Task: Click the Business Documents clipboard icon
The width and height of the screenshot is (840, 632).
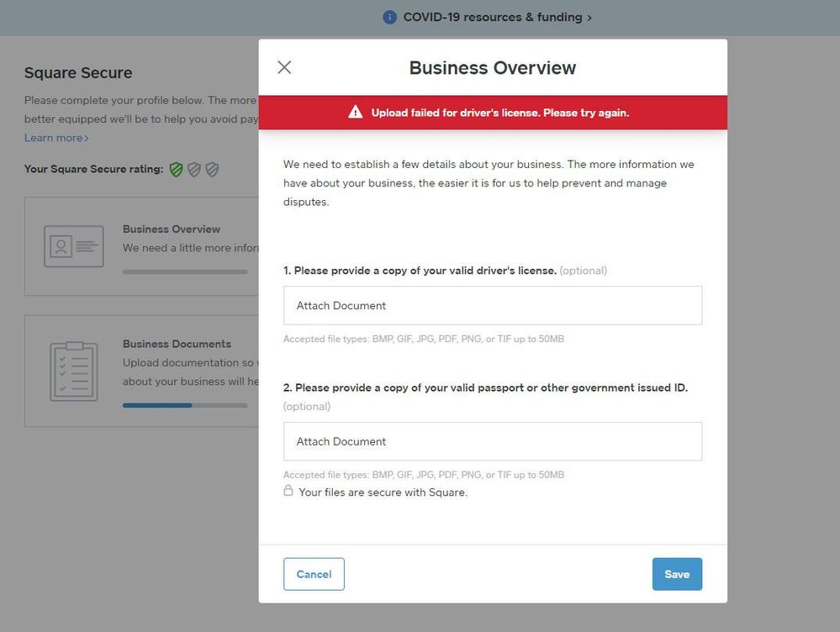Action: tap(74, 371)
